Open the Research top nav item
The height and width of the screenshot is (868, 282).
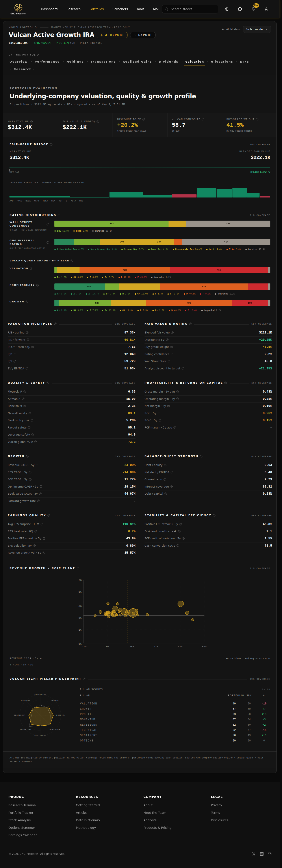coord(73,9)
